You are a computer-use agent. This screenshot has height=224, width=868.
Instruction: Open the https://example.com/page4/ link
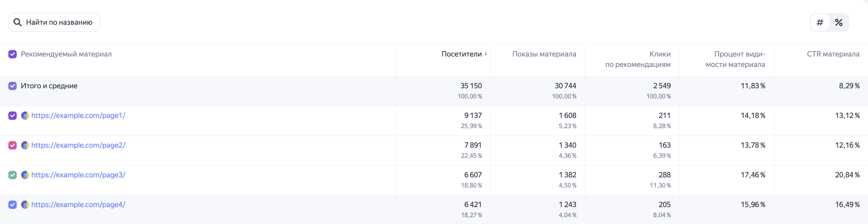click(x=78, y=204)
